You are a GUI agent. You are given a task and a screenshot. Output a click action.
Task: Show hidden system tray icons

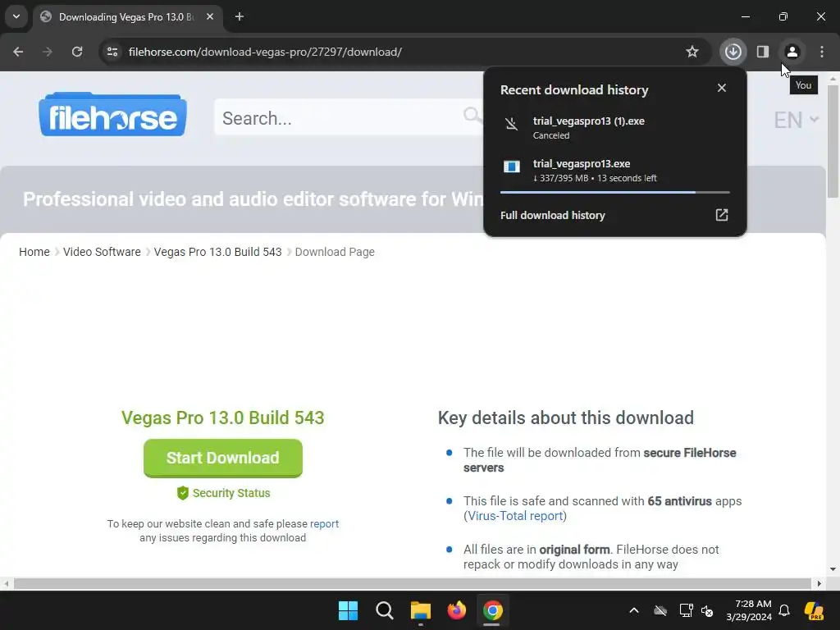[634, 610]
